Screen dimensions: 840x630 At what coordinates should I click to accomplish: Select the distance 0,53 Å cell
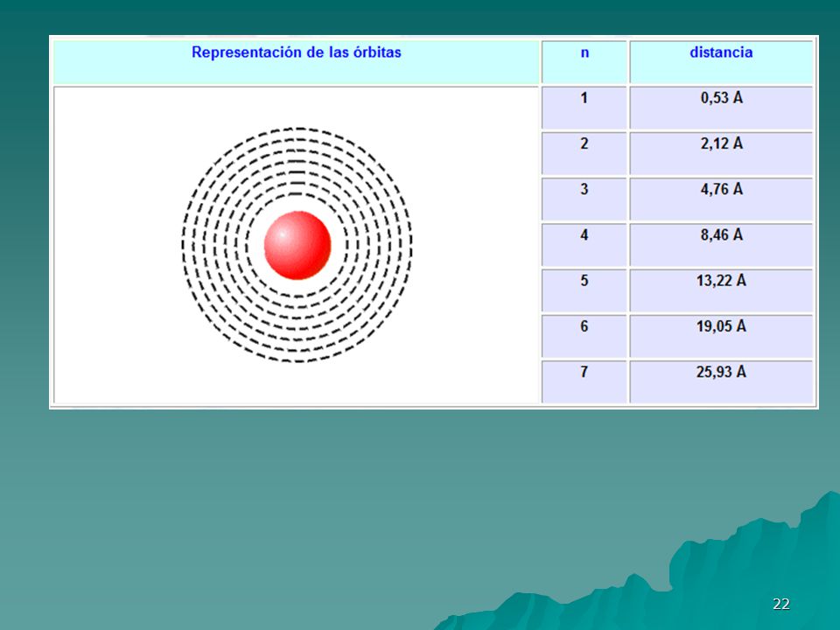pyautogui.click(x=721, y=108)
